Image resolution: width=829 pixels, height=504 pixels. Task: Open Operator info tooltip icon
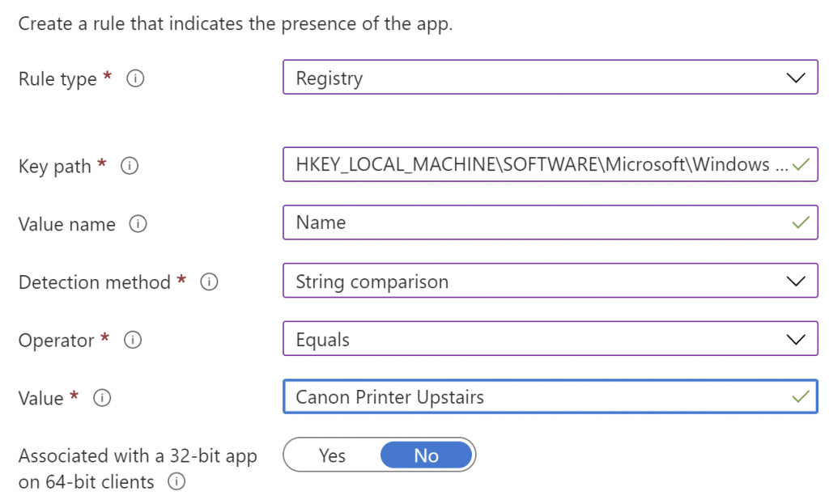click(x=133, y=340)
